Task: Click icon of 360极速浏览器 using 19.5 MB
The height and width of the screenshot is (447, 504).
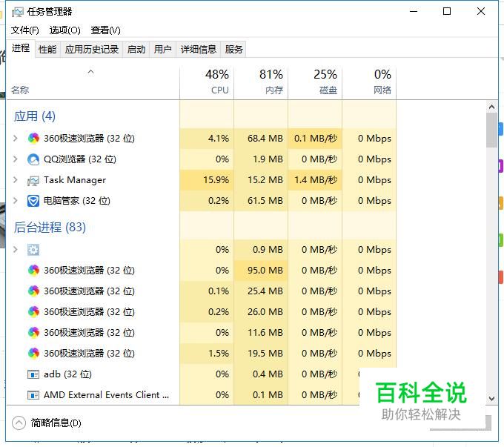Action: click(33, 353)
